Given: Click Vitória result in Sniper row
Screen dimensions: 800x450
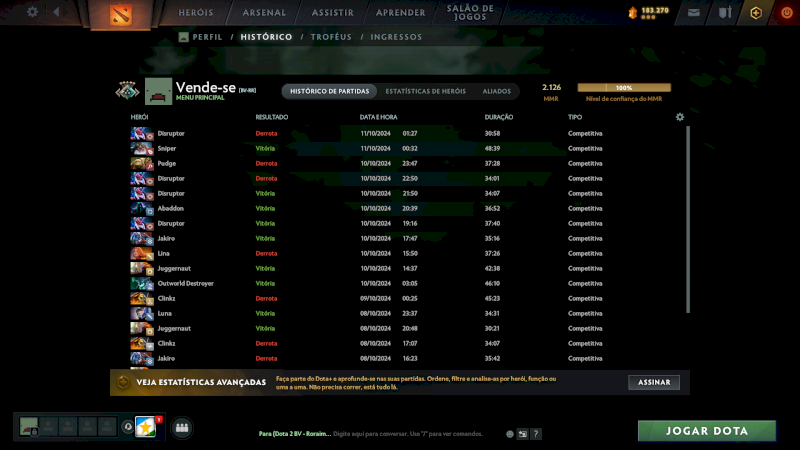Looking at the screenshot, I should pos(265,148).
